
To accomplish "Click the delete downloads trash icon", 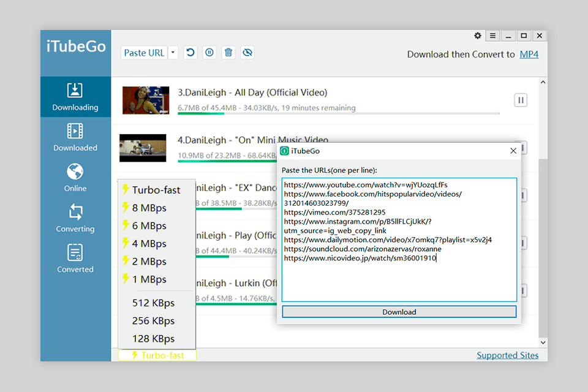I will click(x=228, y=53).
